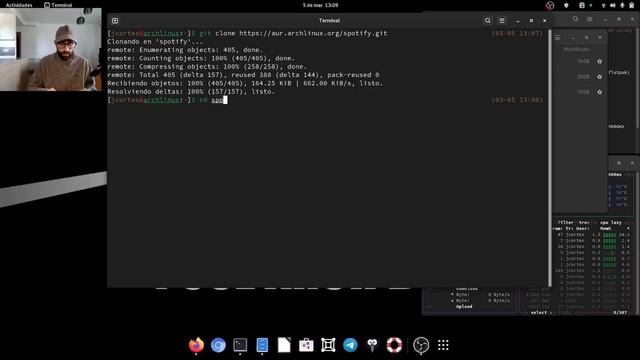Viewport: 640px width, 360px height.
Task: Click the filter option in the btop process panel
Action: point(566,222)
